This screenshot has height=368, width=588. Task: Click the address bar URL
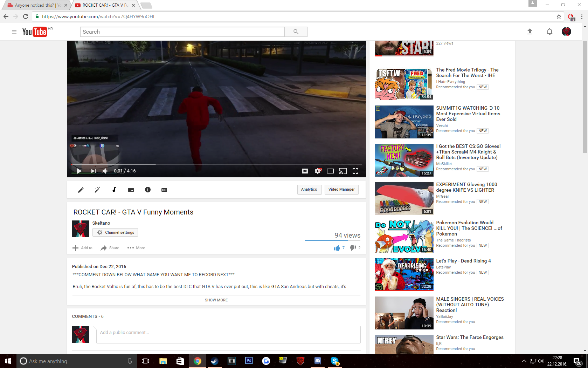click(98, 16)
